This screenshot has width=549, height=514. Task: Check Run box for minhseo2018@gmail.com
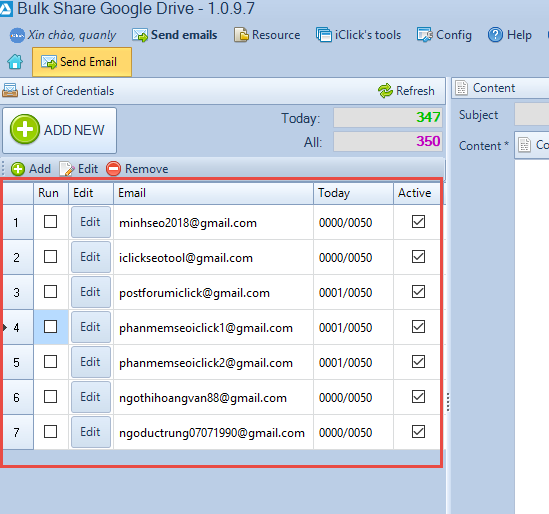(50, 222)
